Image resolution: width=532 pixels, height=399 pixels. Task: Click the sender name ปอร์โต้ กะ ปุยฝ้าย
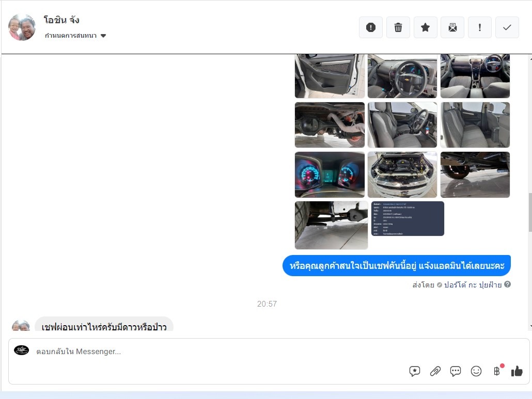473,285
